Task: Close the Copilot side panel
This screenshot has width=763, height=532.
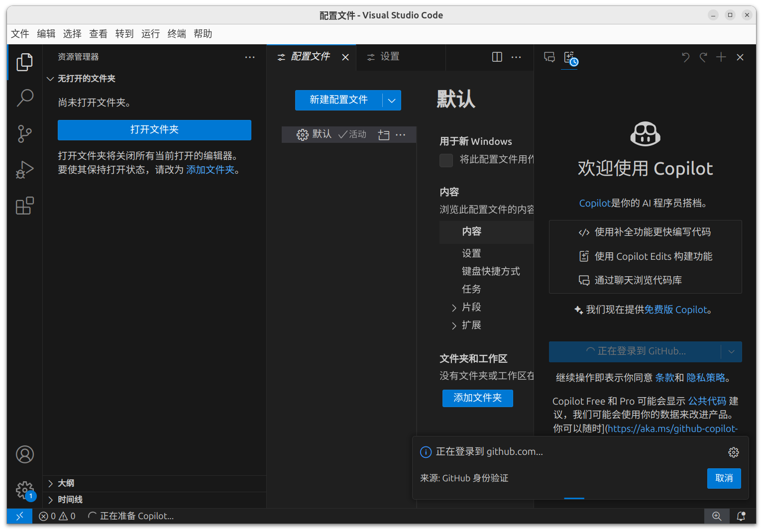Action: coord(740,57)
